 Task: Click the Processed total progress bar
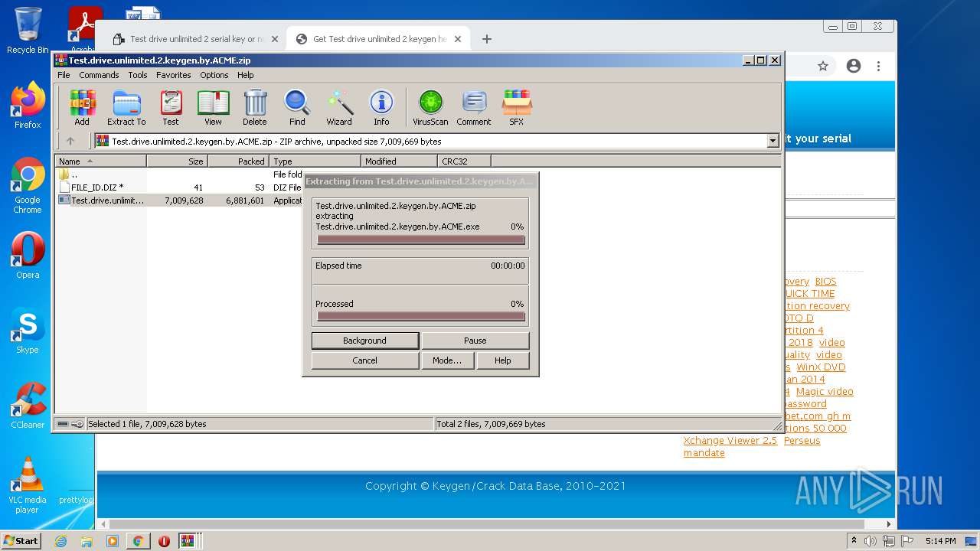421,317
